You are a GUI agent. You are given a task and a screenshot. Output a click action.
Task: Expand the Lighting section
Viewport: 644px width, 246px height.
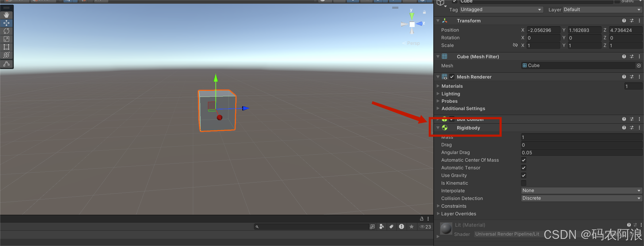438,94
